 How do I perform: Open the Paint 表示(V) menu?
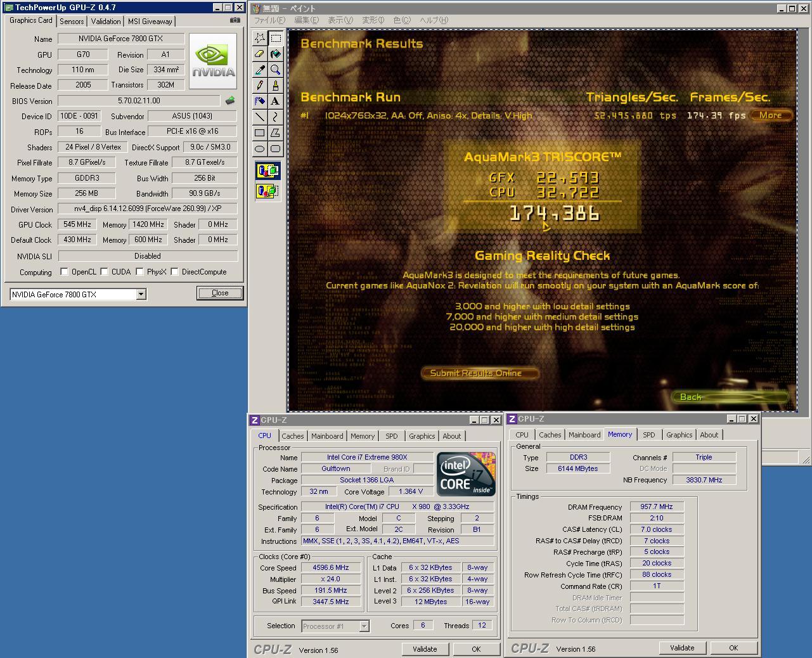[340, 20]
